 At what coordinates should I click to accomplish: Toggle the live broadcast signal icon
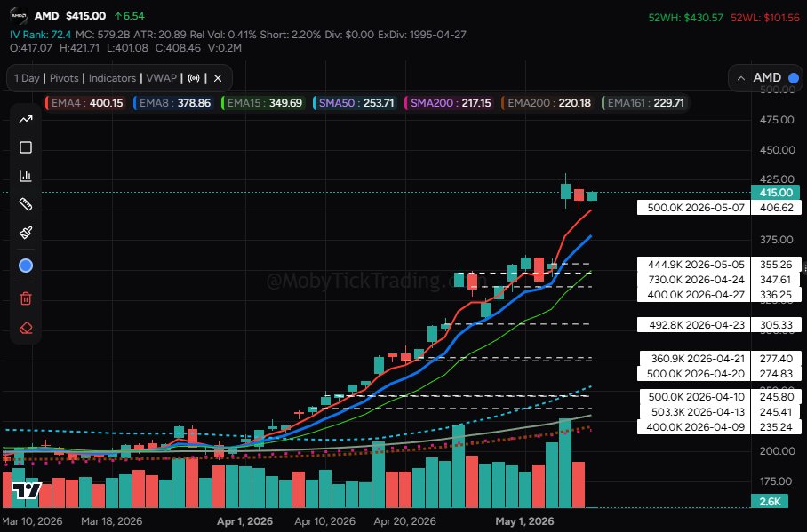click(194, 78)
